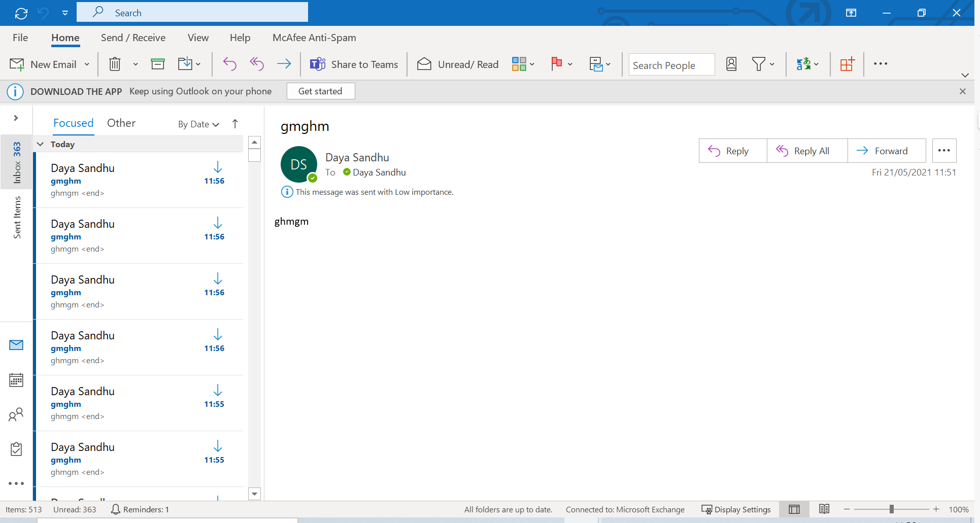Click the Follow Up flag icon

[x=557, y=64]
